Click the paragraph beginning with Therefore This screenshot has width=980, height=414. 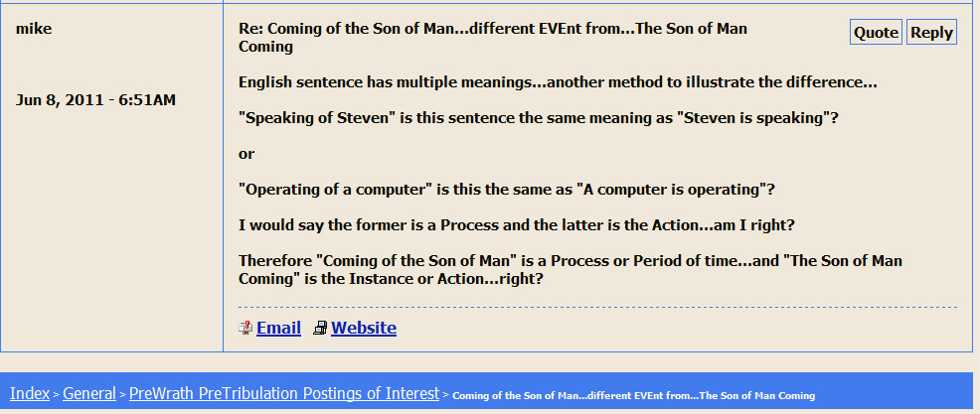point(570,270)
